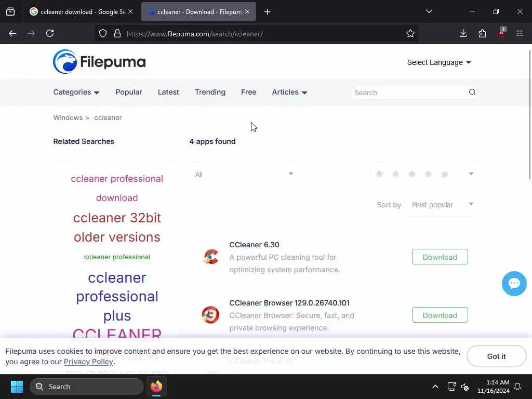The height and width of the screenshot is (399, 532).
Task: Click the CCleaner 6.30 app icon
Action: 211,257
